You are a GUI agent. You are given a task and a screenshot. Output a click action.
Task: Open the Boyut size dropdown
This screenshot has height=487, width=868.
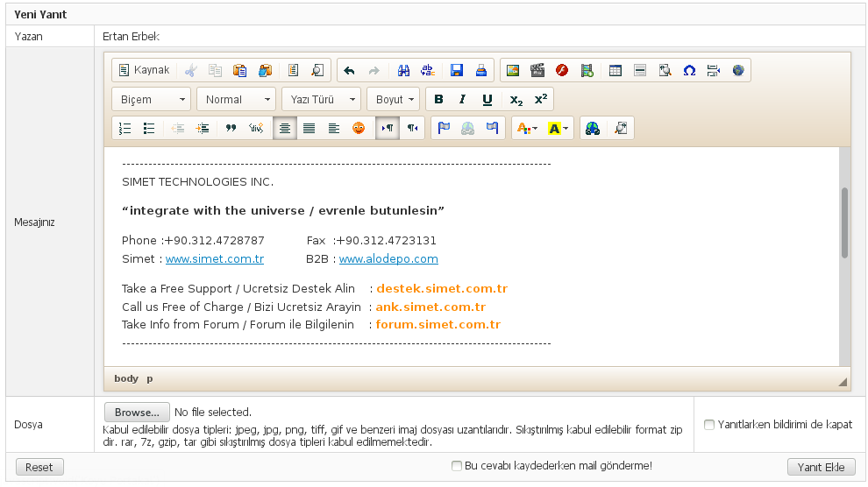[393, 99]
